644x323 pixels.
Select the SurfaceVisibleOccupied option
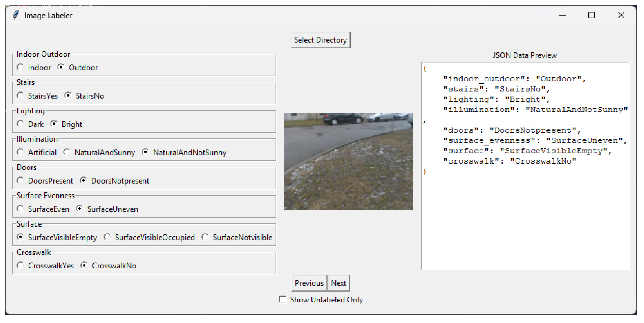(x=107, y=237)
